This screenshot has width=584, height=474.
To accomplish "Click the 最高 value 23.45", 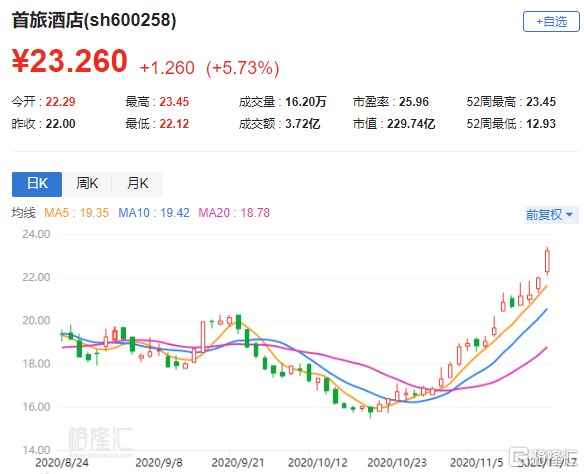I will tap(174, 102).
